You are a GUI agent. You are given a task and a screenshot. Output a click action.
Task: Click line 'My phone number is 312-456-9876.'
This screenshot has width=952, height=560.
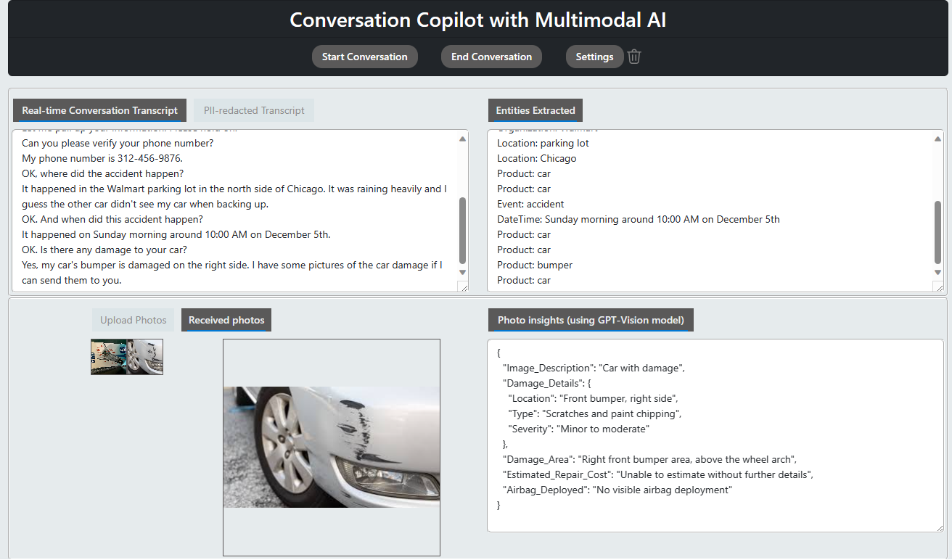[102, 158]
